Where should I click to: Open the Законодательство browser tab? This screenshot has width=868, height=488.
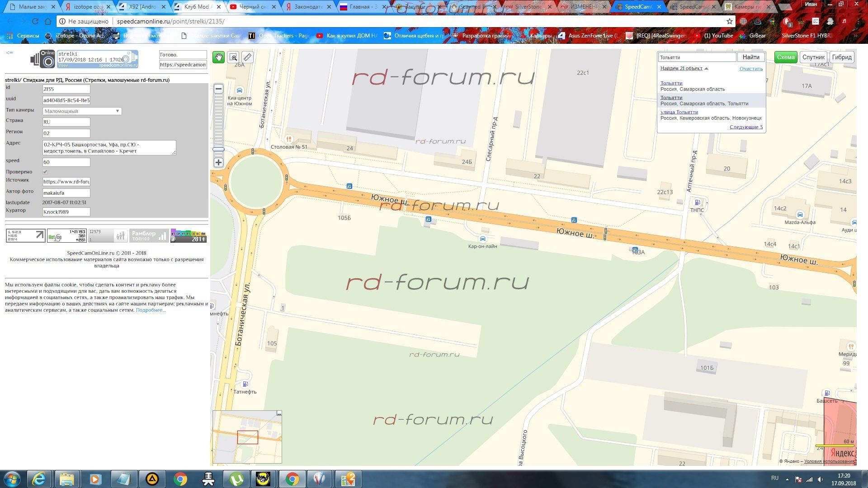[307, 7]
